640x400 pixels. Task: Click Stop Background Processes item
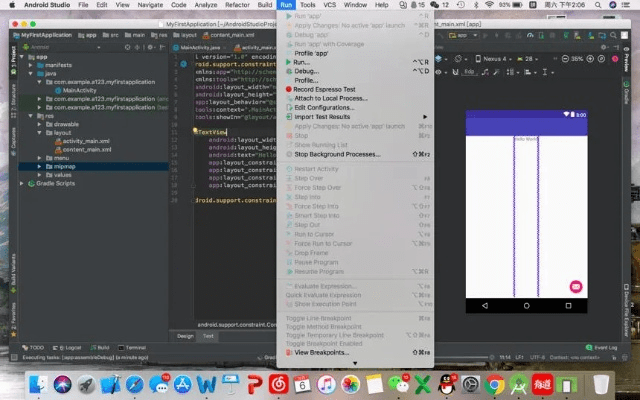(x=336, y=154)
